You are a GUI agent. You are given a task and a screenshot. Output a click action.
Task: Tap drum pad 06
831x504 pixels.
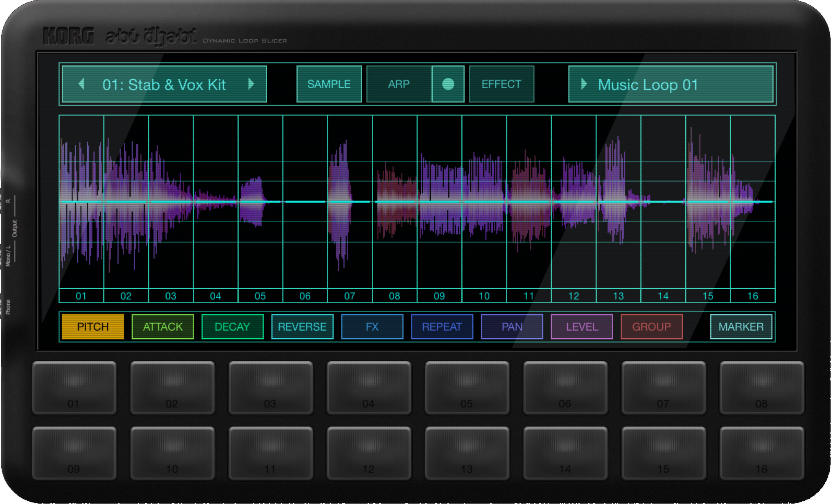click(x=565, y=387)
